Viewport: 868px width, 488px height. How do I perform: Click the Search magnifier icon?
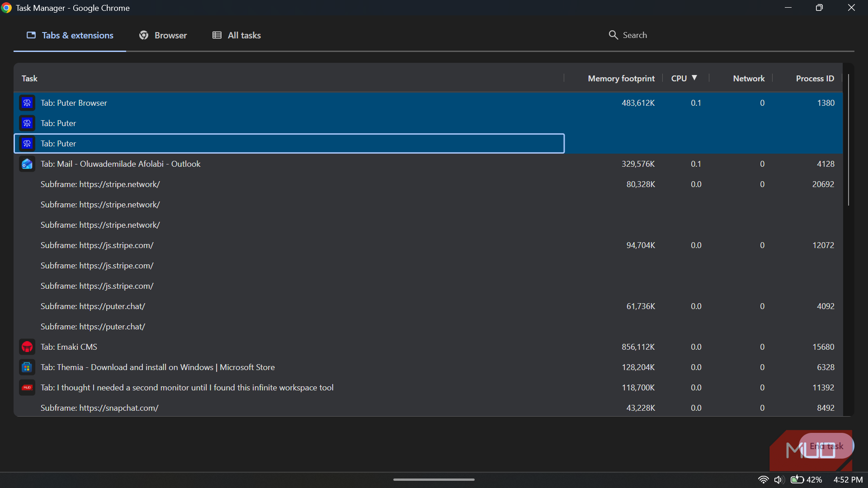[613, 35]
